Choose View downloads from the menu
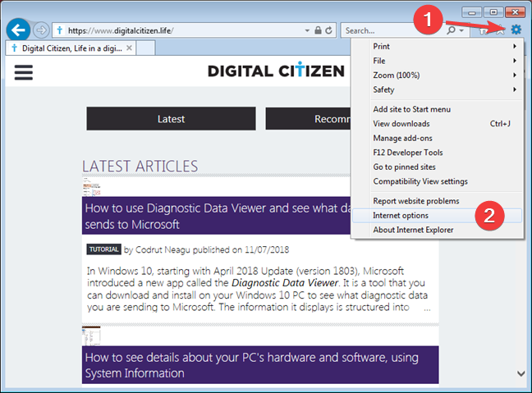Viewport: 532px width, 393px height. point(438,124)
